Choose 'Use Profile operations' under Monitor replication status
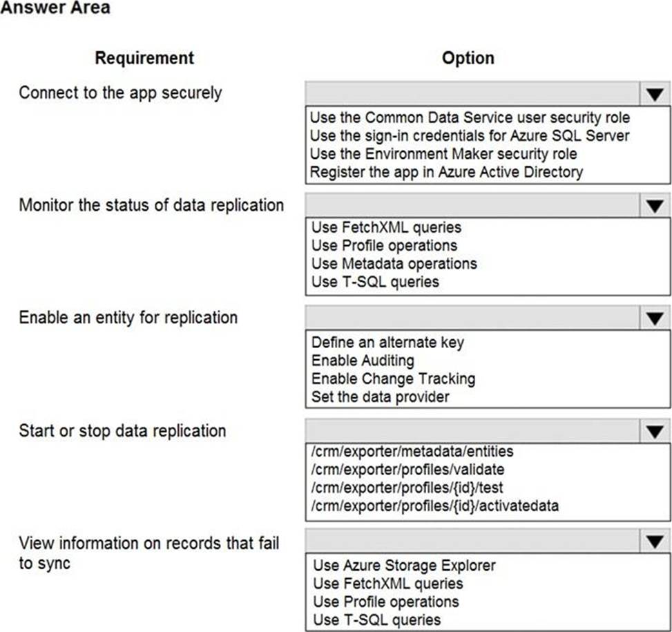Image resolution: width=672 pixels, height=632 pixels. 384,245
